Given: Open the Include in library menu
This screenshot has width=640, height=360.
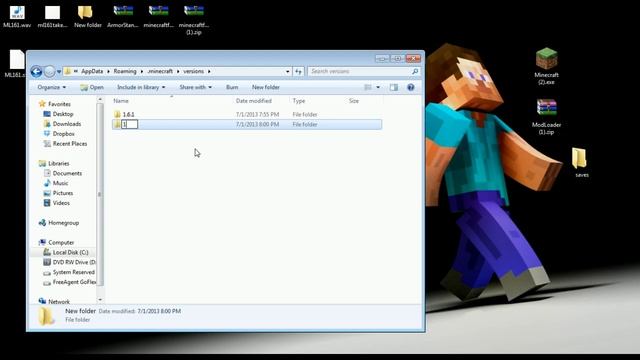Looking at the screenshot, I should click(141, 87).
